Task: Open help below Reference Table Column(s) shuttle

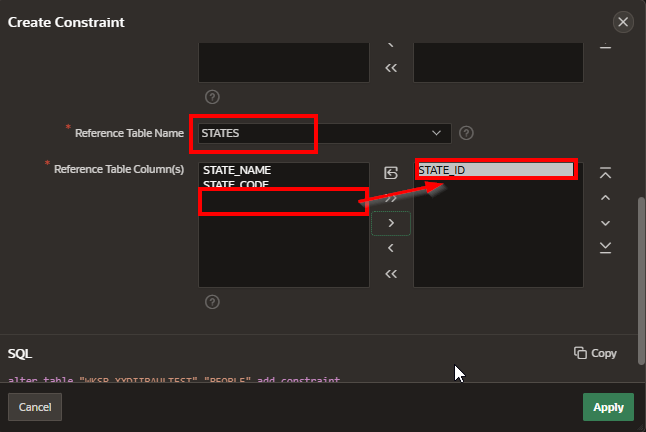Action: tap(212, 302)
